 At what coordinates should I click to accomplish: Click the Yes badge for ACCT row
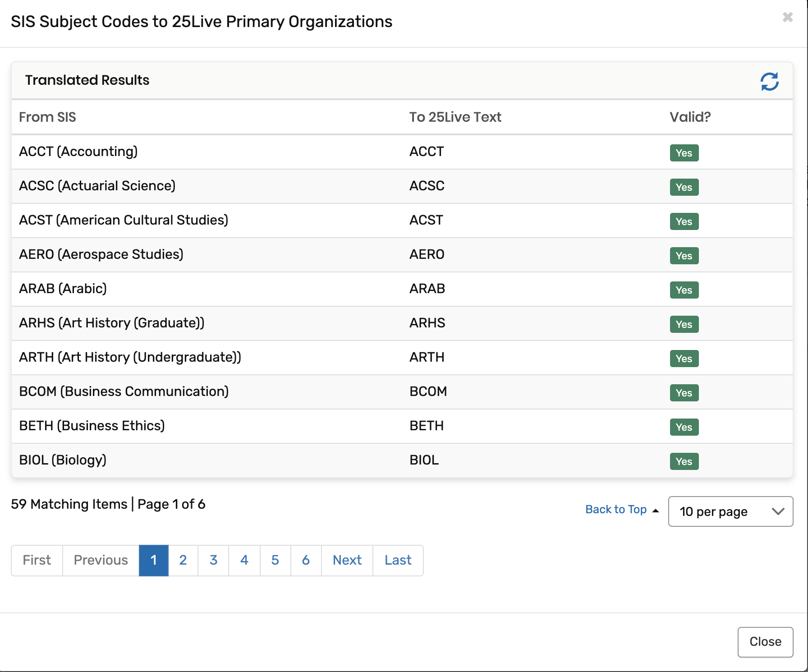[x=684, y=153]
